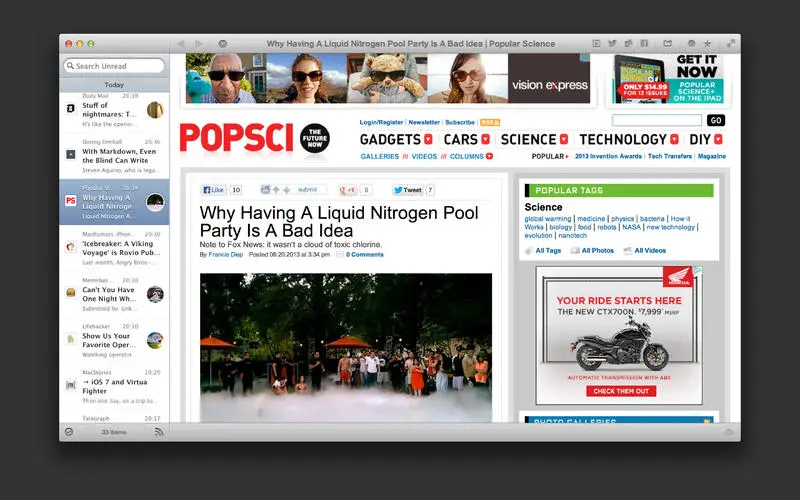Toggle fullscreen with the diagonal arrows icon
The image size is (800, 500).
click(731, 44)
